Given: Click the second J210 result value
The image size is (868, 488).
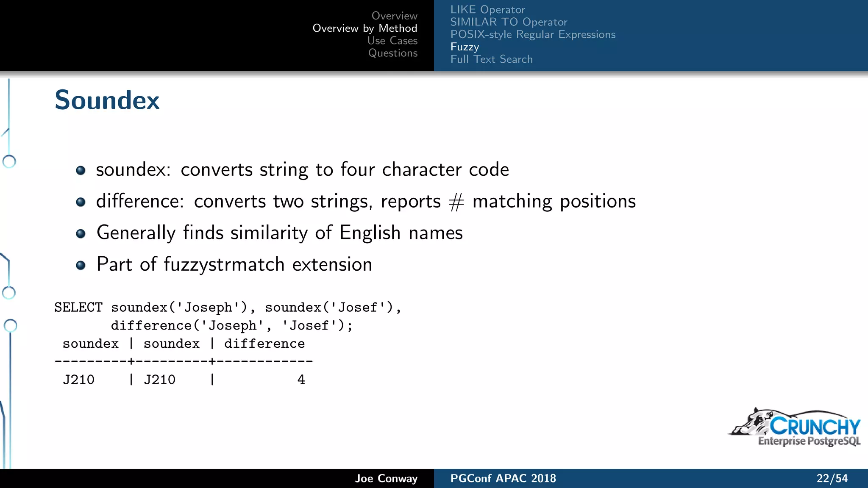Looking at the screenshot, I should click(x=160, y=380).
